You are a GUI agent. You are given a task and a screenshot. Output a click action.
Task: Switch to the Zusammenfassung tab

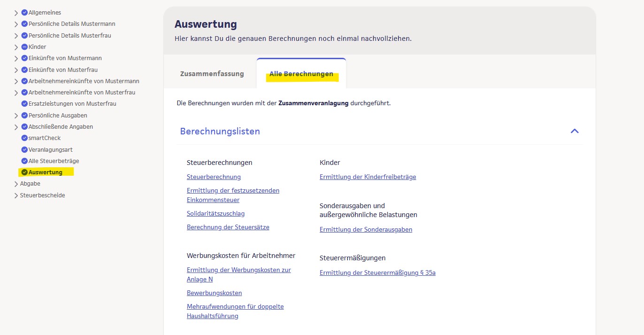[212, 74]
